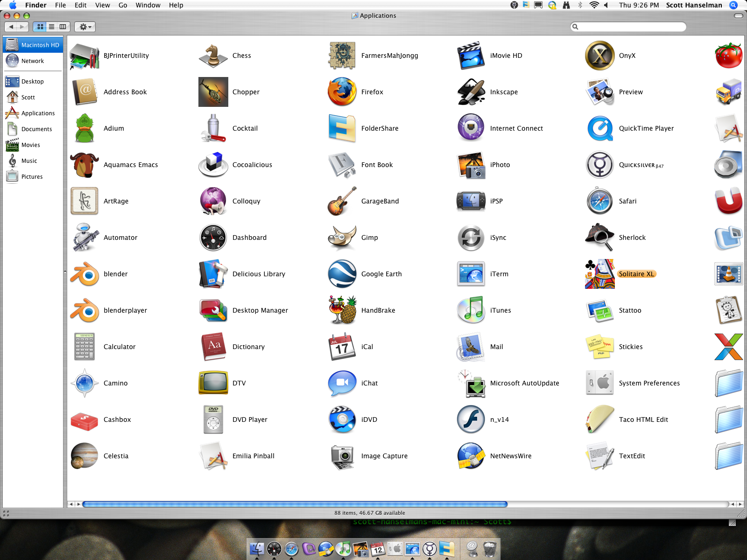Select the Solitaire XL card icon
This screenshot has height=560, width=747.
tap(600, 274)
